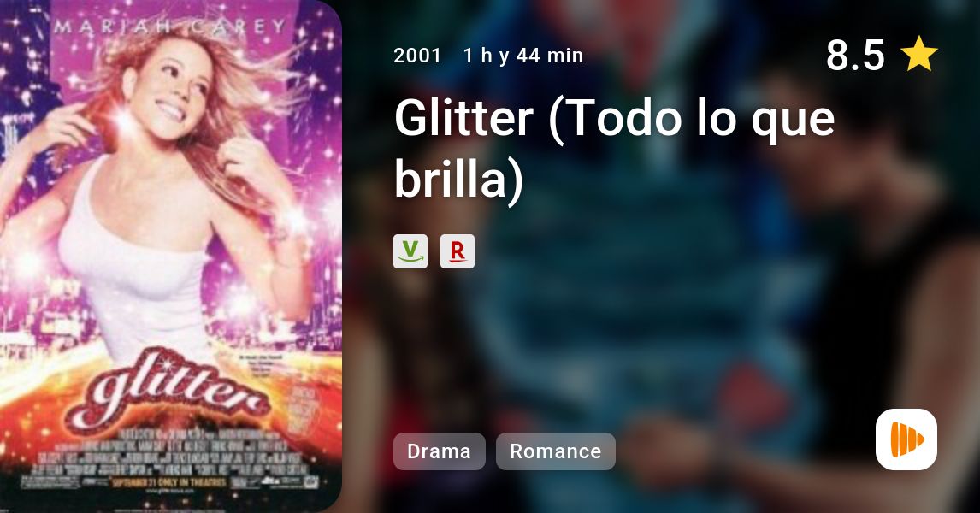This screenshot has width=980, height=513.
Task: Click the movie title Glitter (Todo lo que brilla)
Action: pos(614,149)
